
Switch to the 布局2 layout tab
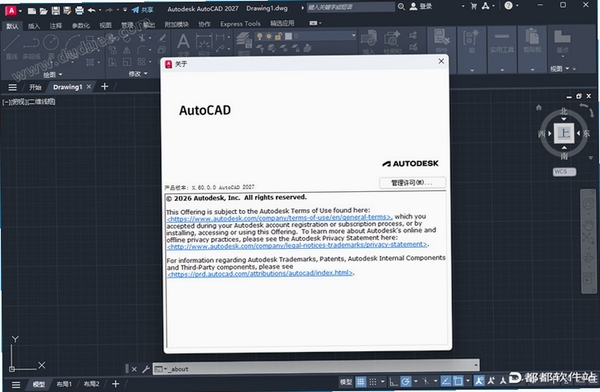click(x=91, y=384)
